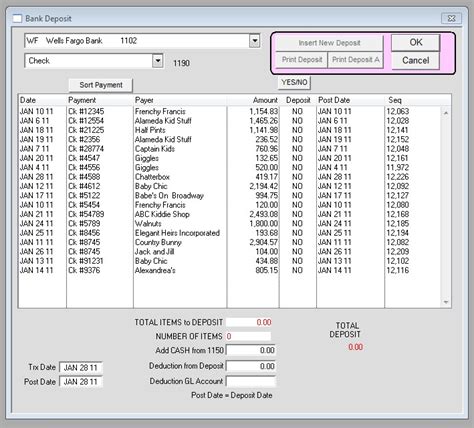Select payer Babe's On Broadway
The image size is (474, 428).
pos(169,195)
